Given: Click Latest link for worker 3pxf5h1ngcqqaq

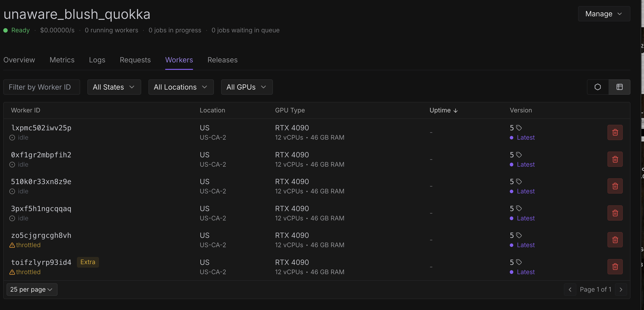Looking at the screenshot, I should coord(525,218).
